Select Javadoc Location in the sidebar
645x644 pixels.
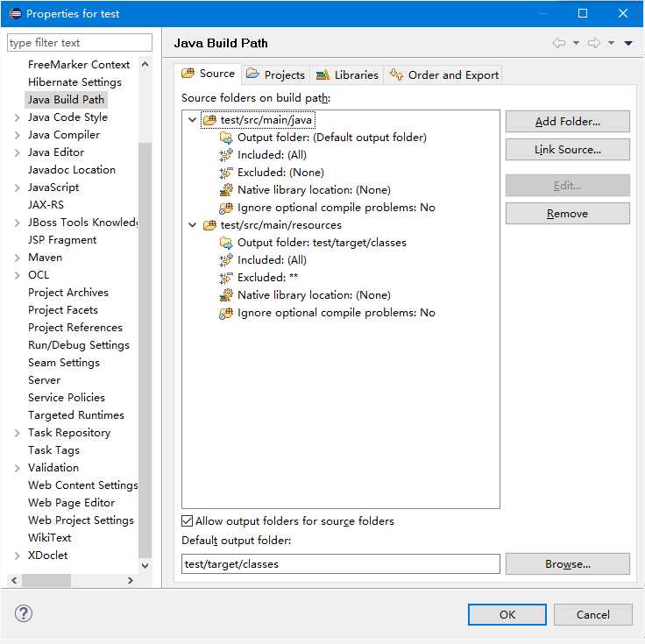click(72, 170)
